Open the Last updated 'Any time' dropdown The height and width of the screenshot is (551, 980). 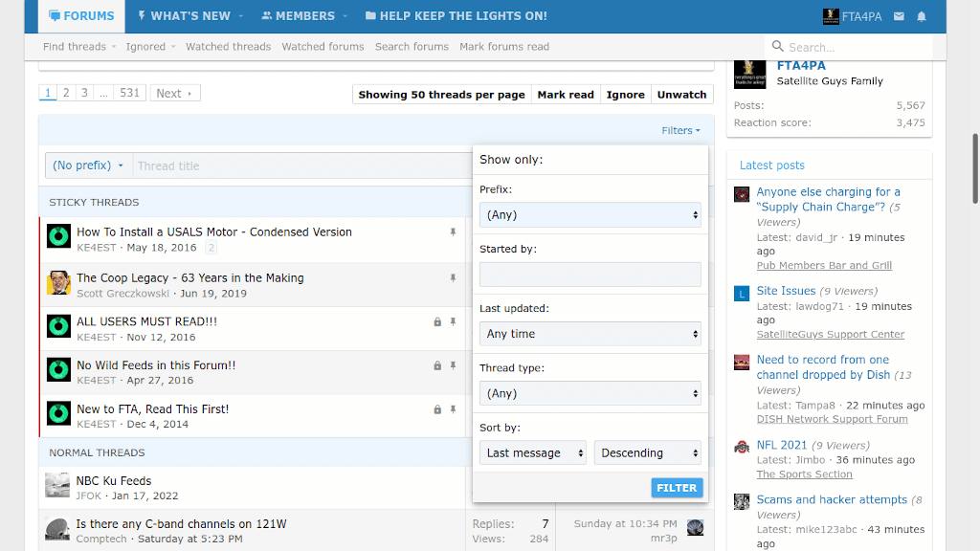(x=590, y=334)
